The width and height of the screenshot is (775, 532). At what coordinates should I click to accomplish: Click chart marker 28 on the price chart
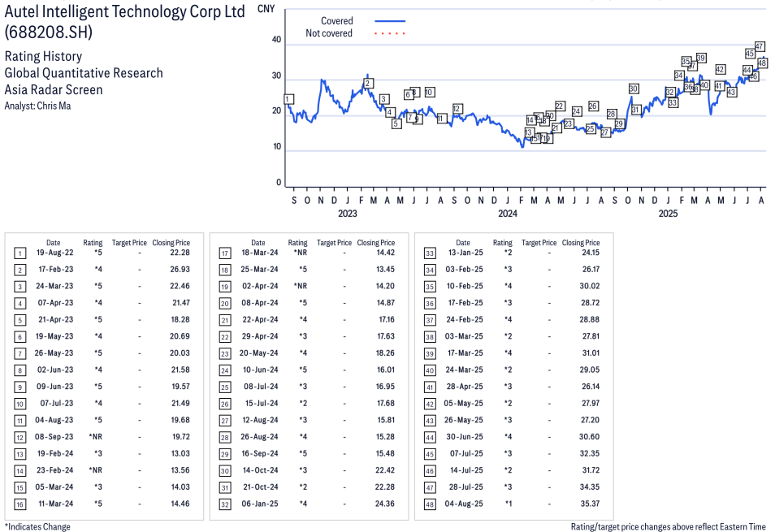coord(612,114)
